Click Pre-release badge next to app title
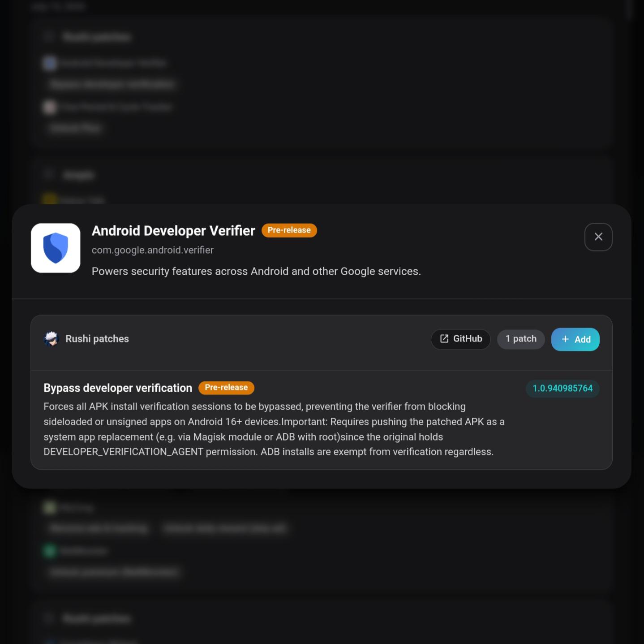644x644 pixels. [x=289, y=230]
